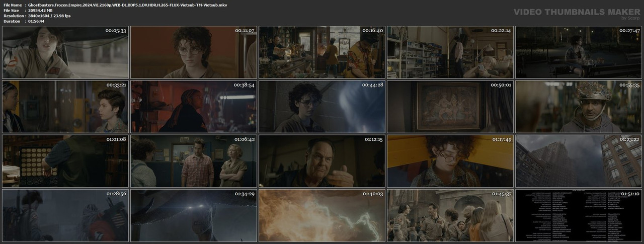644x244 pixels.
Task: Click the resolution value 3840x1604 / 23.98 fps
Action: tap(49, 16)
